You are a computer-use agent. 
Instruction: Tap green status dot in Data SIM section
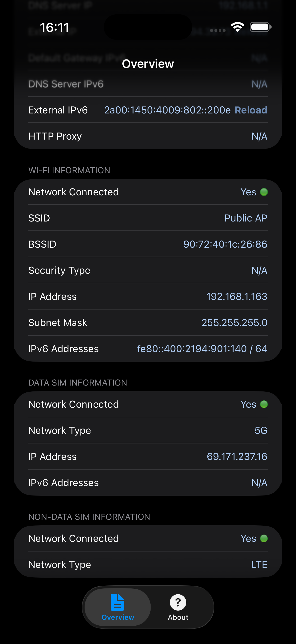pos(264,404)
